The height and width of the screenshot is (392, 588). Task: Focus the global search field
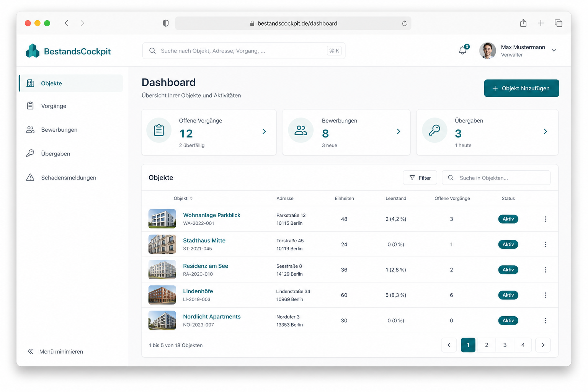[x=244, y=51]
